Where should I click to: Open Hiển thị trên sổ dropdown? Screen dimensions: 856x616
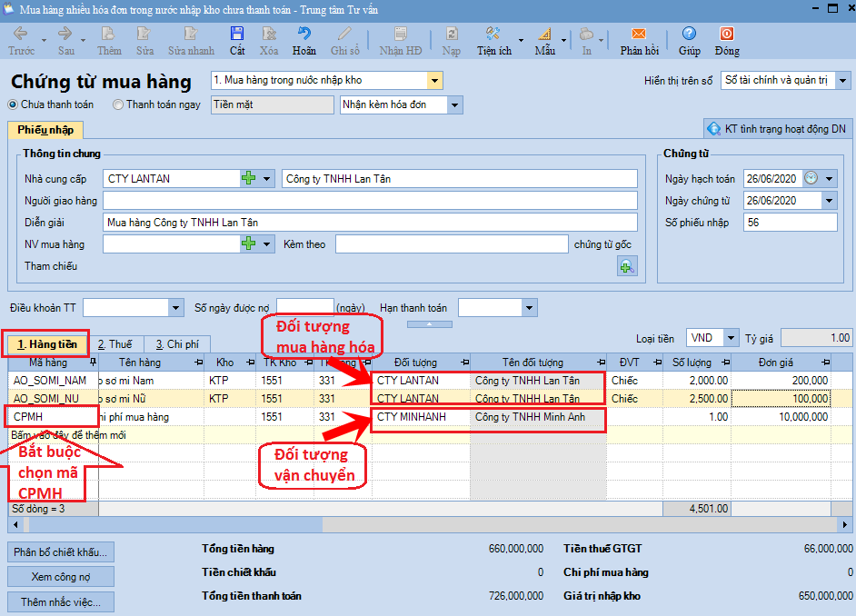coord(842,80)
